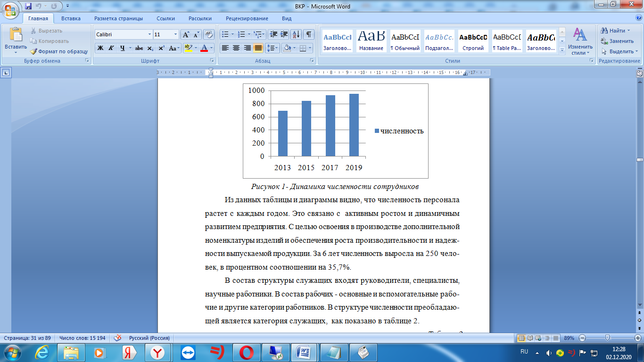Open the Выделить (Select) dropdown

coord(619,51)
